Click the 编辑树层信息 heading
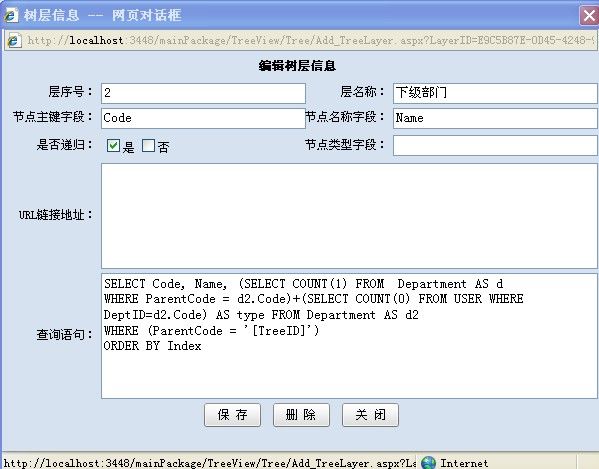 297,66
